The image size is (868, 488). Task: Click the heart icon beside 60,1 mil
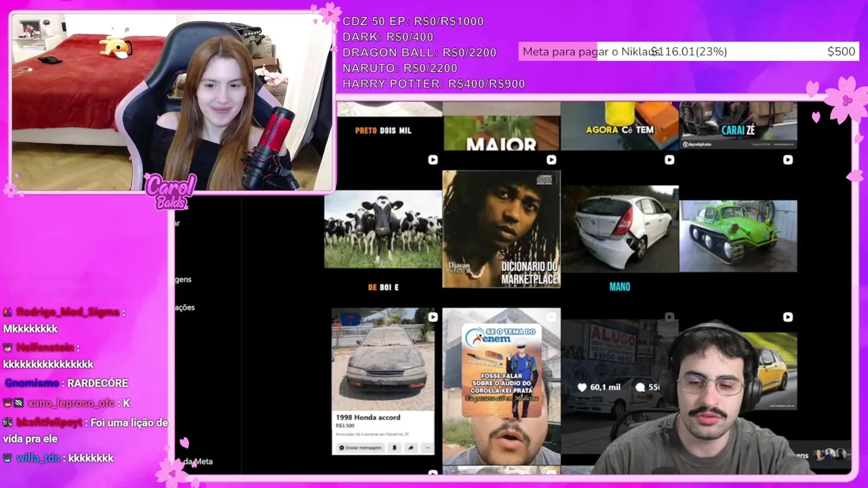point(582,387)
